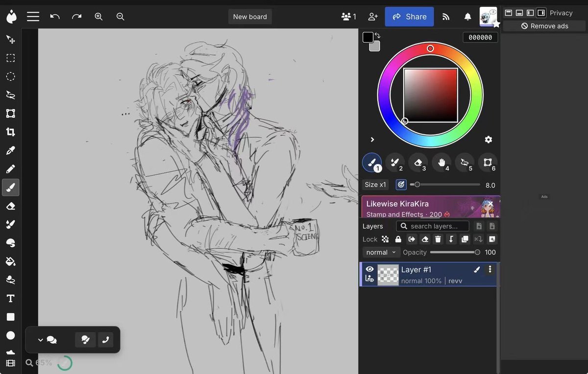Select the pencil tool
588x374 pixels.
(x=10, y=169)
